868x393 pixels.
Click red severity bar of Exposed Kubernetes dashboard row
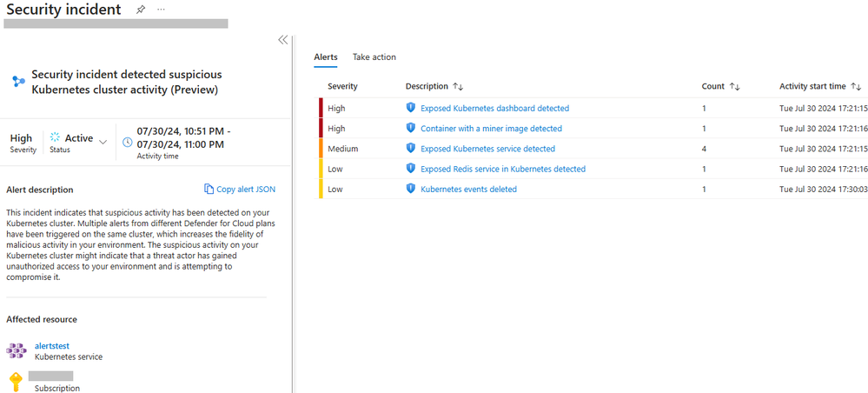[x=321, y=108]
